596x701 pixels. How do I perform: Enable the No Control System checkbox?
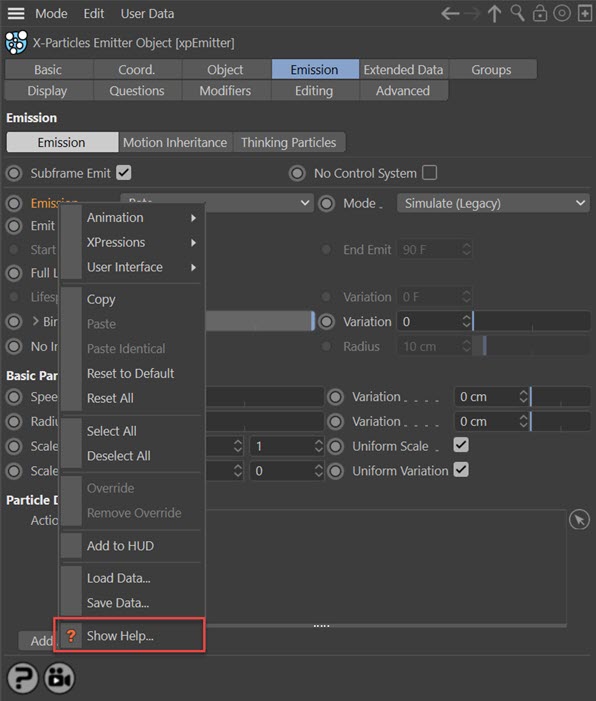430,173
